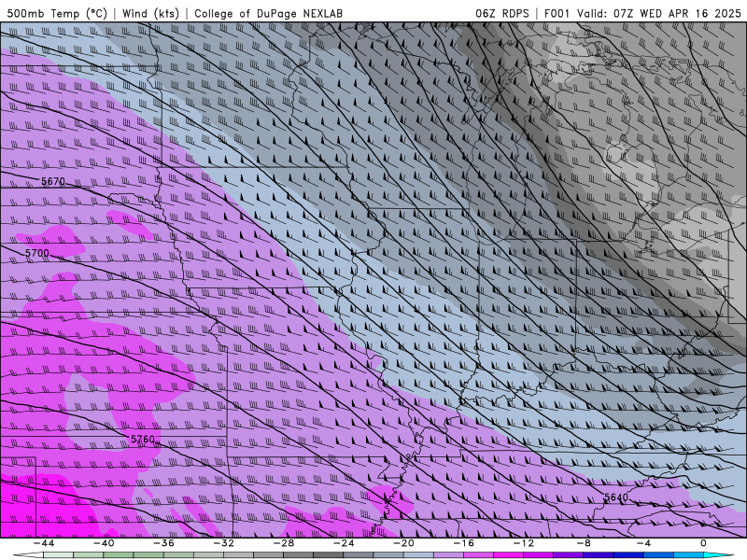Click the 5760 height contour label
Image resolution: width=747 pixels, height=560 pixels.
pos(143,439)
